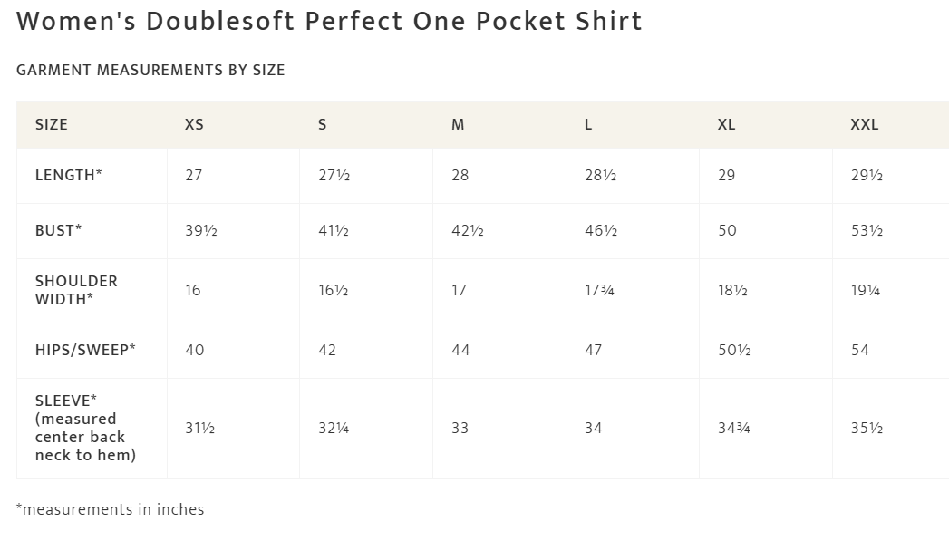The height and width of the screenshot is (560, 949).
Task: Click the HIPS/SWEEP row label
Action: pyautogui.click(x=85, y=350)
